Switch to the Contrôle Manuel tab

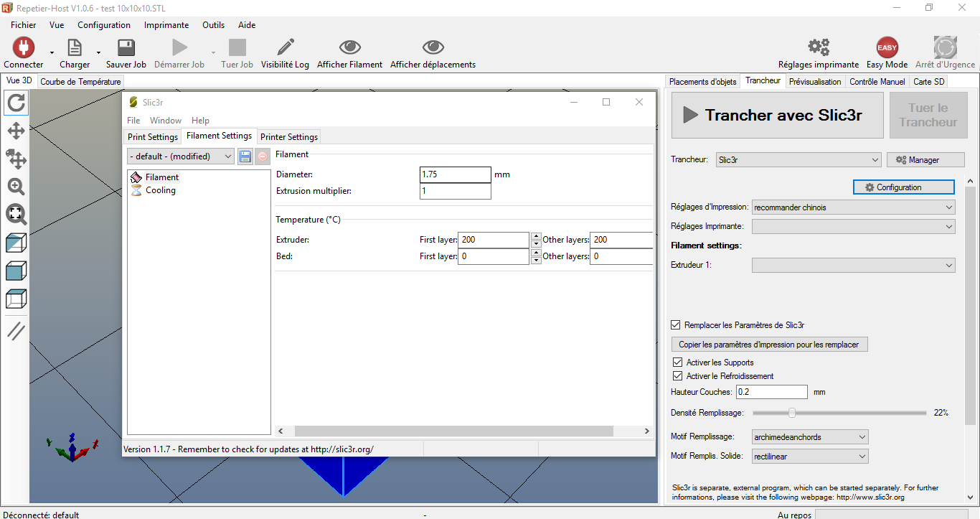coord(877,82)
